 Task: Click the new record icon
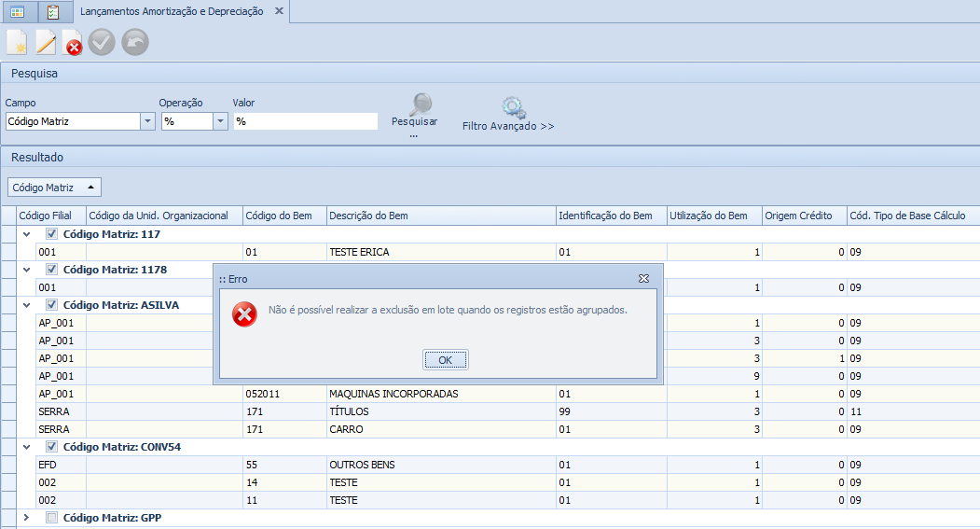point(18,42)
